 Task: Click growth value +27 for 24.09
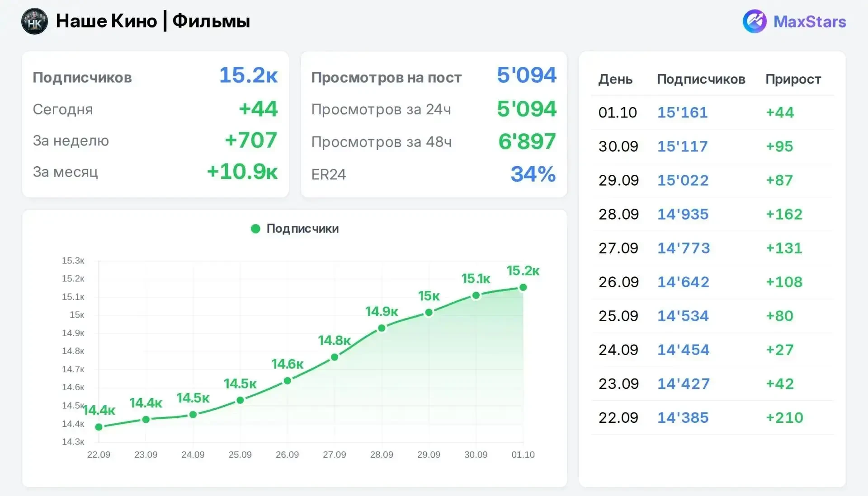tap(779, 349)
